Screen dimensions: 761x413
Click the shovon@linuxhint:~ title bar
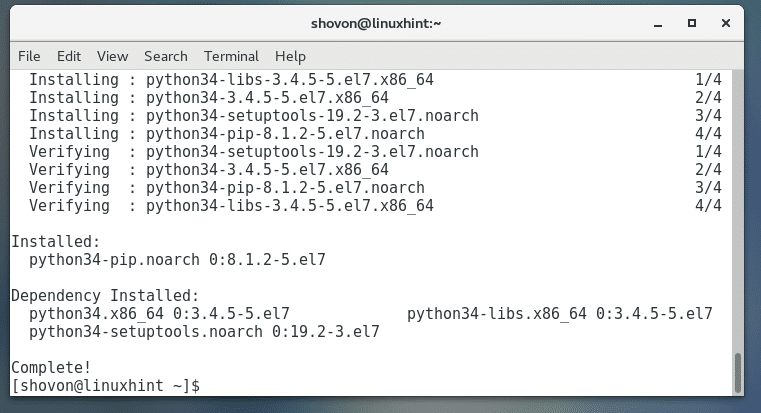pos(380,21)
